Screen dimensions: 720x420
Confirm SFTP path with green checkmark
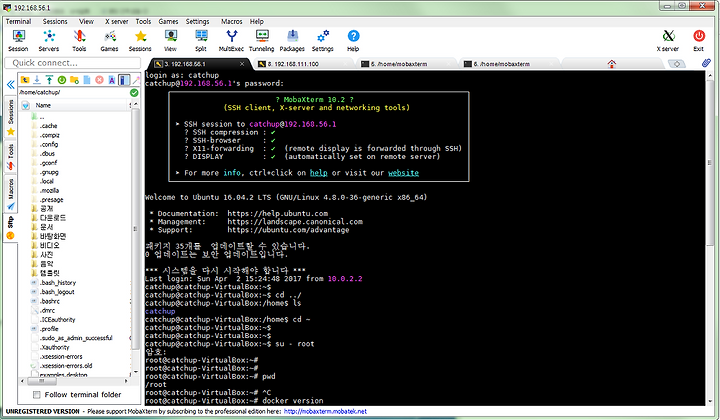coord(134,93)
